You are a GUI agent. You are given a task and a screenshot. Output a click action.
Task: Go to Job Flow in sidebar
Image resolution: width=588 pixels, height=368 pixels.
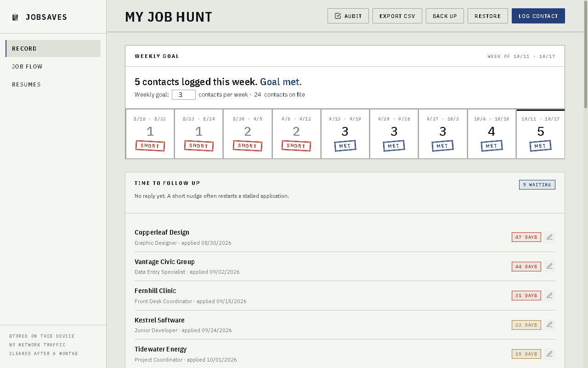53,67
